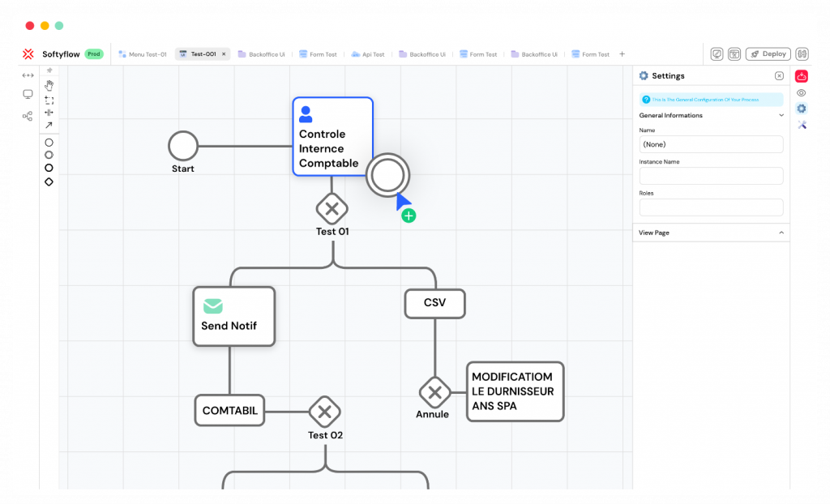830x504 pixels.
Task: Pick the end event thick-circle shape
Action: 49,168
